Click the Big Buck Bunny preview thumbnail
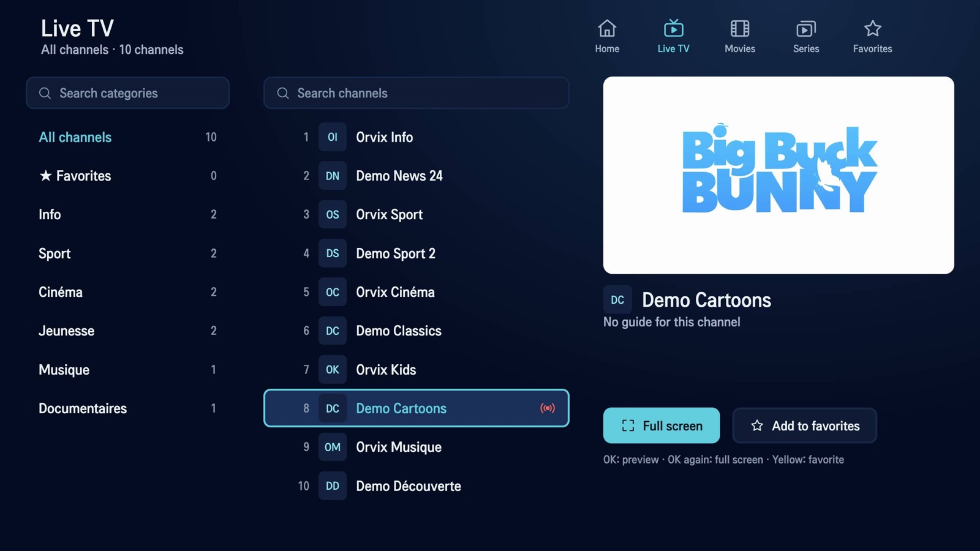Screen dimensions: 980x551 [778, 175]
